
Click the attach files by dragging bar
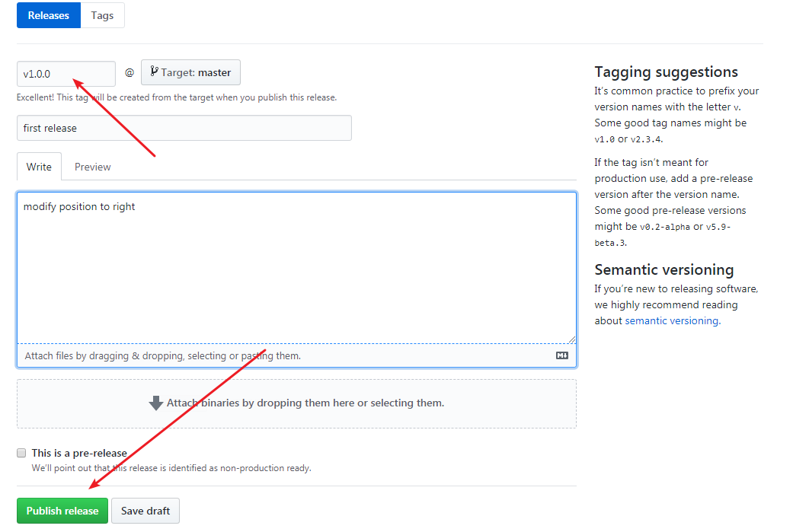click(296, 355)
